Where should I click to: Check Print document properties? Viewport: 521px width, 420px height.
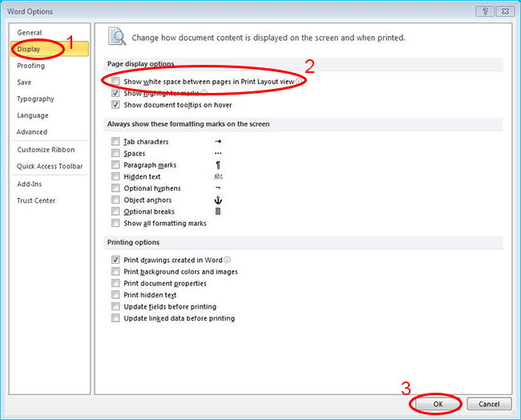click(115, 283)
